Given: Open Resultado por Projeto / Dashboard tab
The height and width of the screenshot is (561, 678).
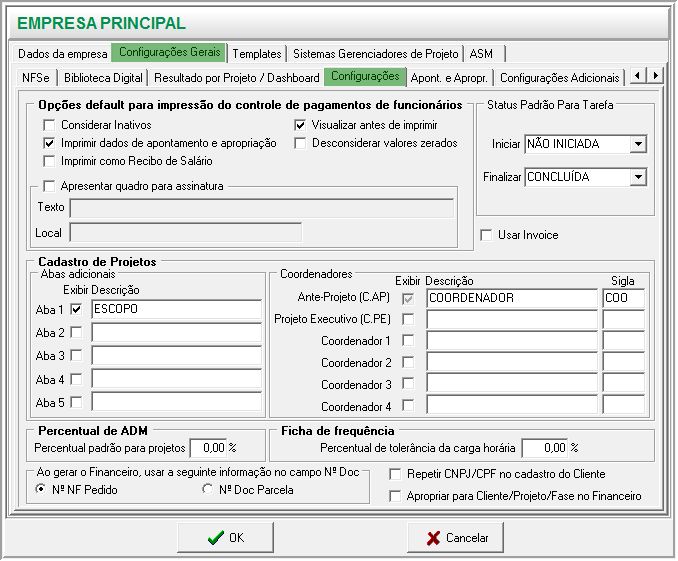Looking at the screenshot, I should (x=237, y=78).
